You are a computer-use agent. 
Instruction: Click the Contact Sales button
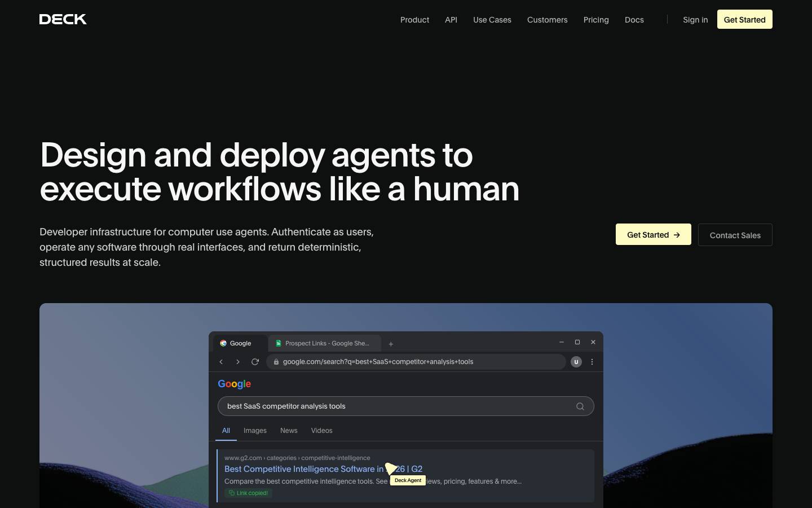tap(735, 235)
